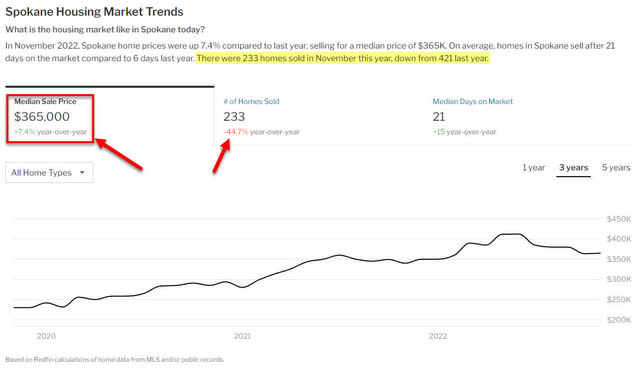The height and width of the screenshot is (368, 640).
Task: Click the highlighted 233 homes sold sentence
Action: point(342,58)
